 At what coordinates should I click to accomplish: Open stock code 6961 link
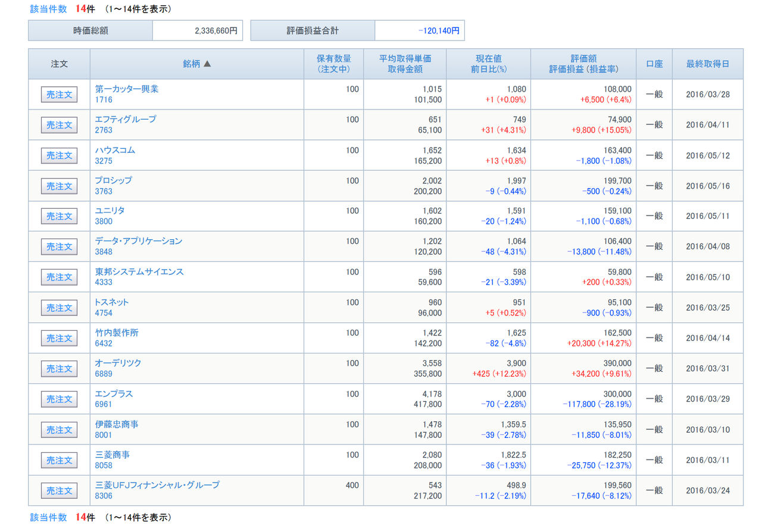(104, 405)
